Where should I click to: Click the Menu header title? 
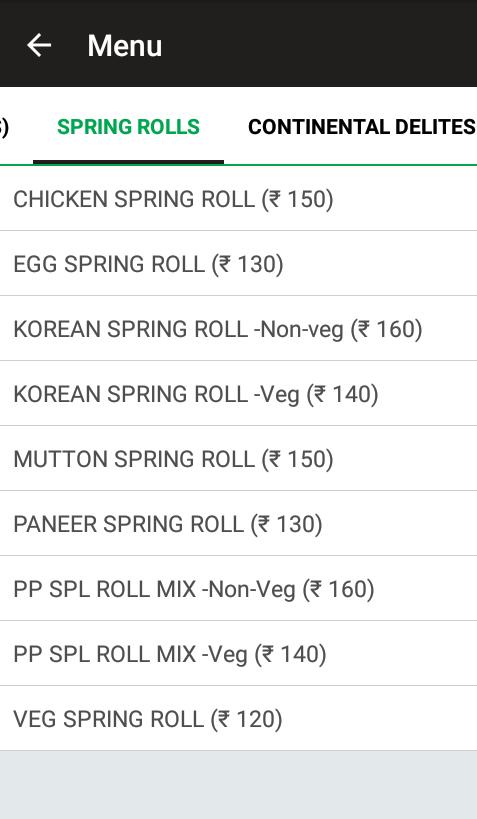(x=125, y=45)
